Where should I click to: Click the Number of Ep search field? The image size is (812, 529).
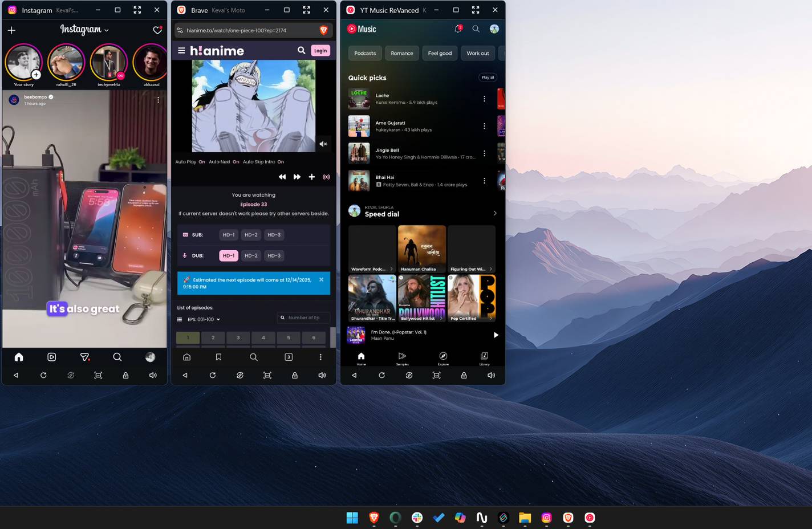pyautogui.click(x=303, y=318)
